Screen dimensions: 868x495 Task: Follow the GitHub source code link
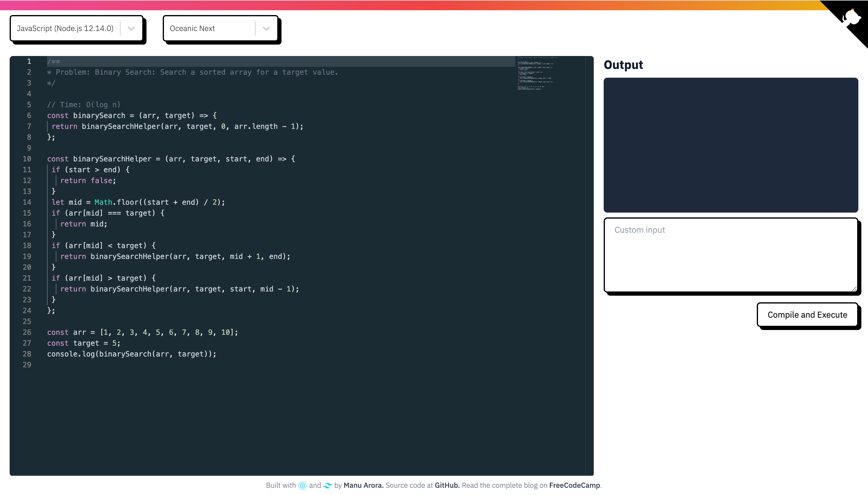tap(447, 485)
